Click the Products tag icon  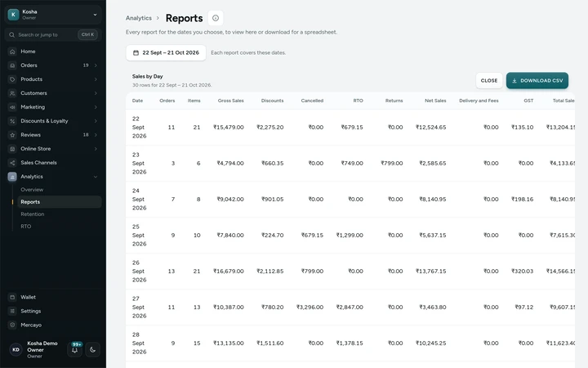[12, 79]
